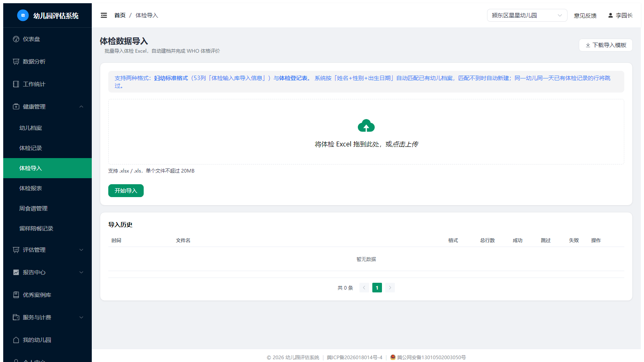Image resolution: width=644 pixels, height=362 pixels.
Task: Click the previous page arrow
Action: click(364, 288)
